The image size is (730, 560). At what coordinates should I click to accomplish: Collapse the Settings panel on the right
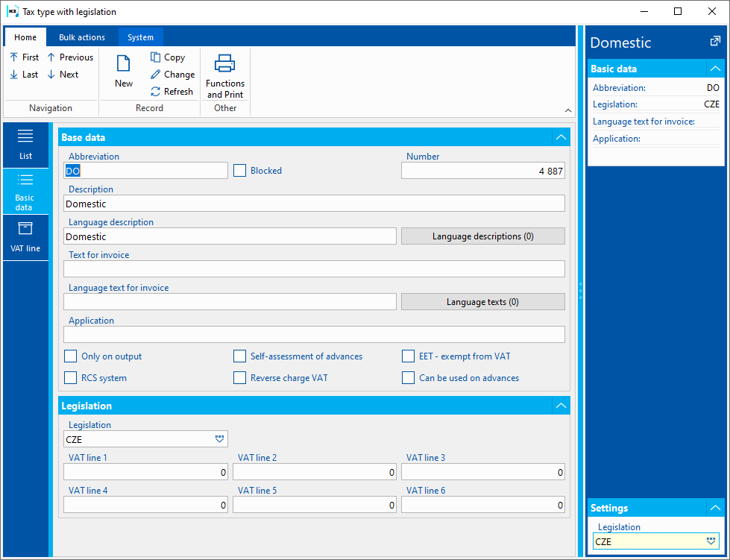pos(714,508)
